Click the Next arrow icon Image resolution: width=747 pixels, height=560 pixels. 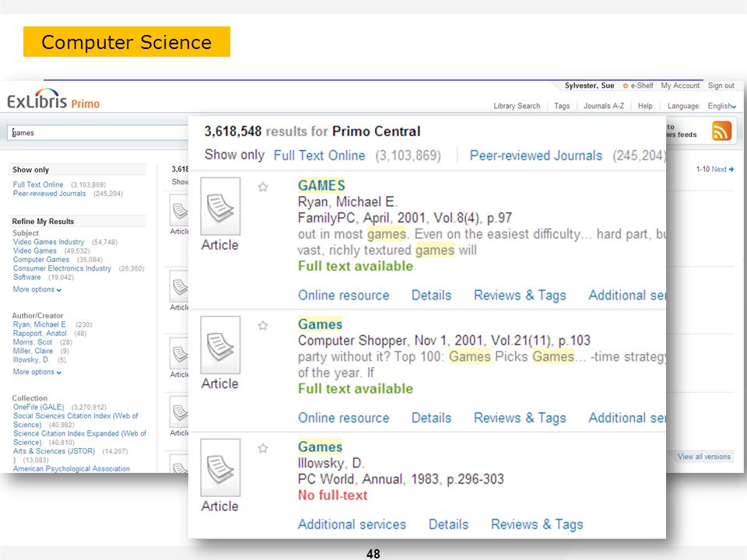[x=731, y=169]
